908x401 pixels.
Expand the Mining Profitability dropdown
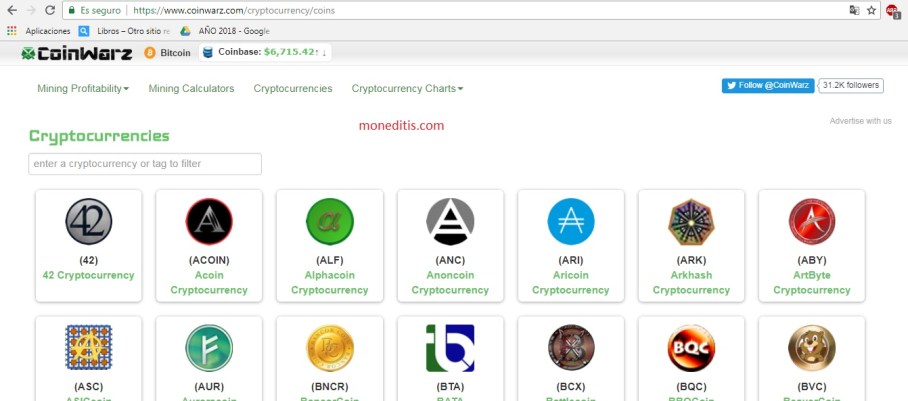click(83, 89)
